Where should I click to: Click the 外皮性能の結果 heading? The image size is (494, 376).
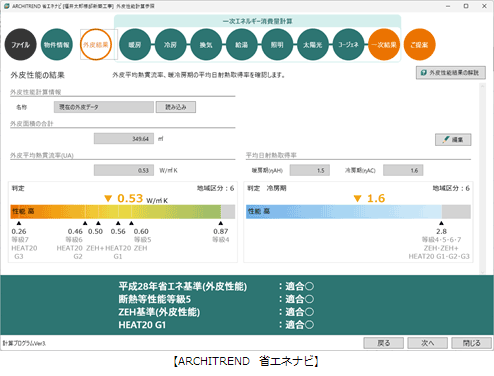pyautogui.click(x=38, y=75)
